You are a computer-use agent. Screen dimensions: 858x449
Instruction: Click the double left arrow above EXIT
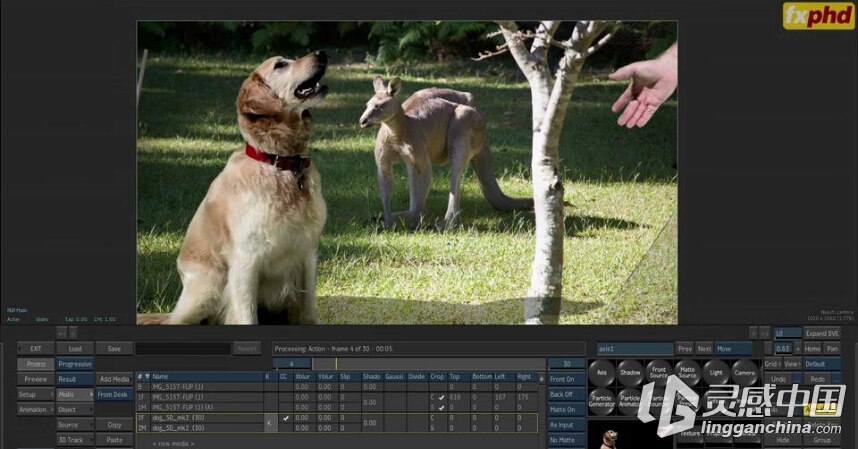tap(61, 333)
